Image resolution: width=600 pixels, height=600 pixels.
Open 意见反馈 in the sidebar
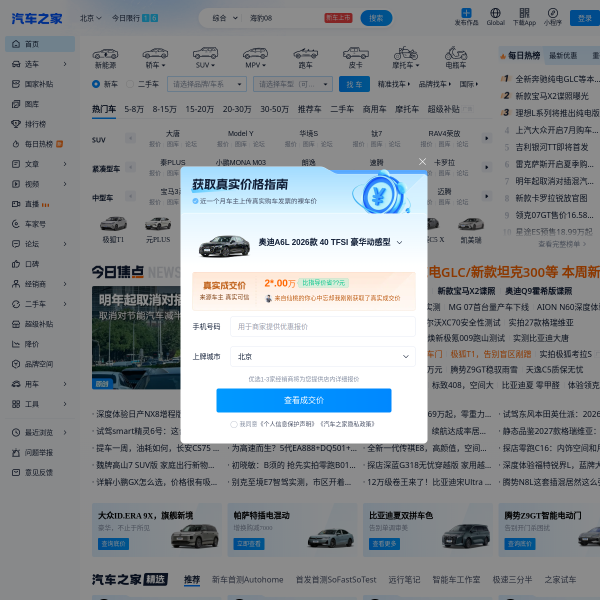click(x=40, y=473)
